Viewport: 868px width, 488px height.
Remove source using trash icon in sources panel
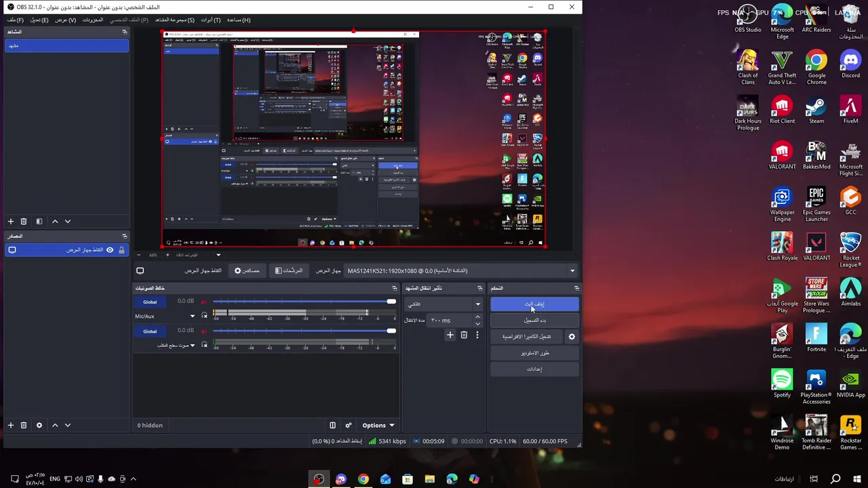24,425
